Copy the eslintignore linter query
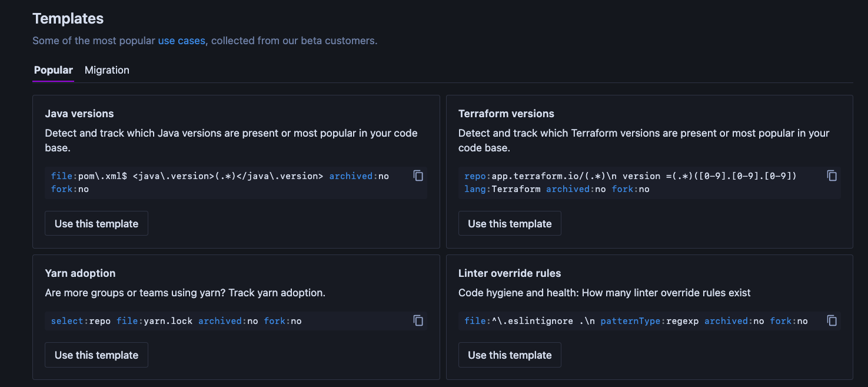The width and height of the screenshot is (868, 387). pos(832,320)
